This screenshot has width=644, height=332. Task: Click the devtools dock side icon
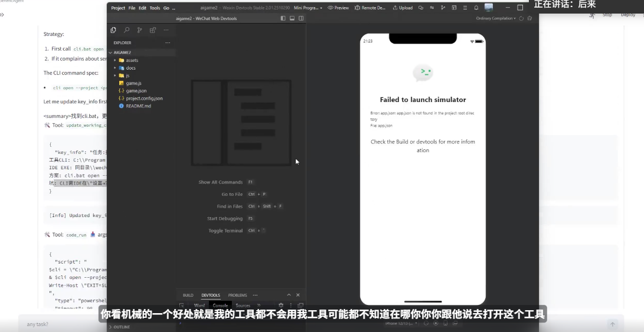(300, 305)
